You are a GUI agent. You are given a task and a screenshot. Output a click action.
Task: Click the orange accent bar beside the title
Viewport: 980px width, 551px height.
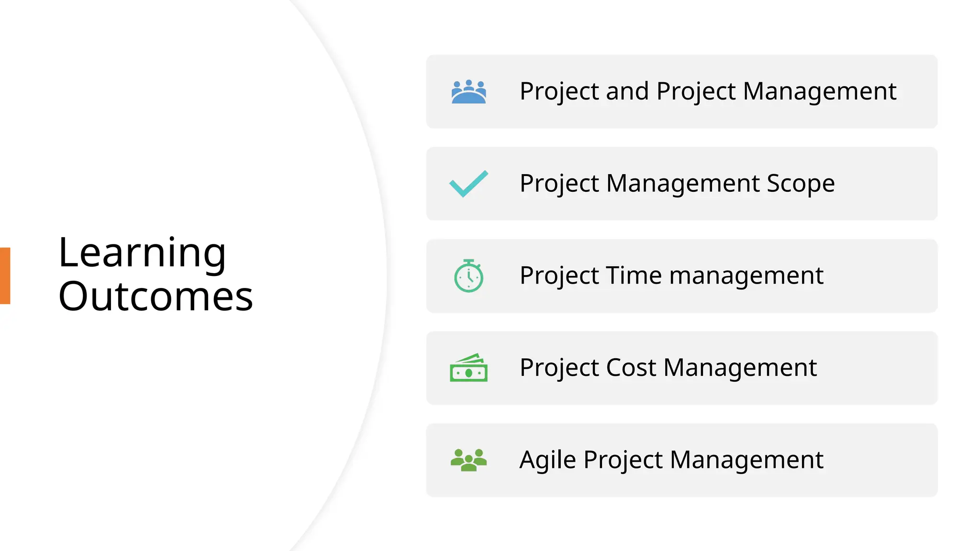point(5,275)
